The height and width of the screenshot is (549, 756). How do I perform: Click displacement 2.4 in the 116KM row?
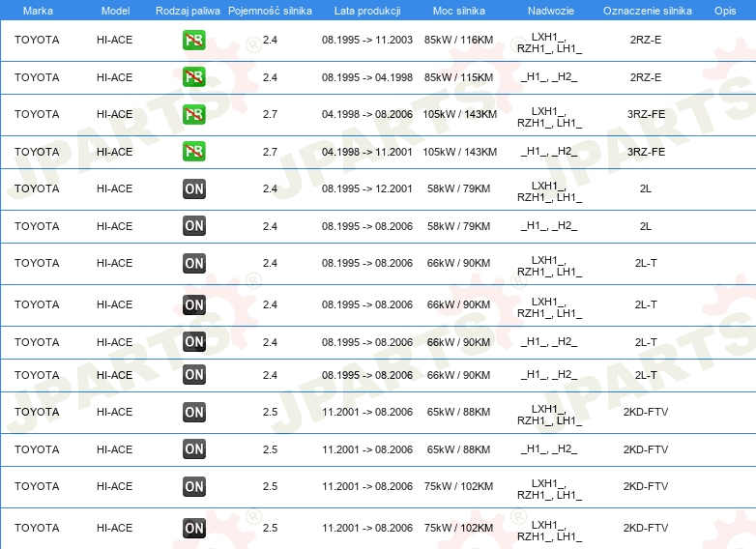pos(270,40)
